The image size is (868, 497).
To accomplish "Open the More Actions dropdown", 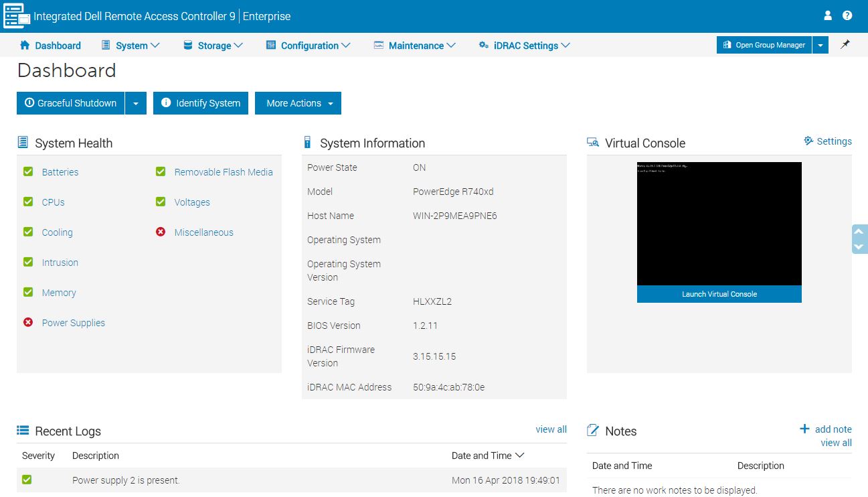I will 298,103.
